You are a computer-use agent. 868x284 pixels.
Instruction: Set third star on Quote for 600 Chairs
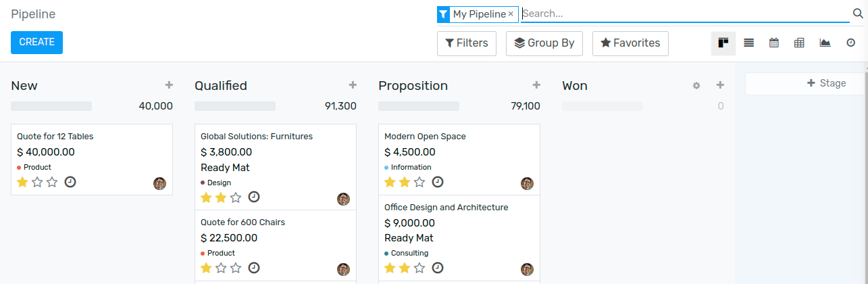point(236,268)
